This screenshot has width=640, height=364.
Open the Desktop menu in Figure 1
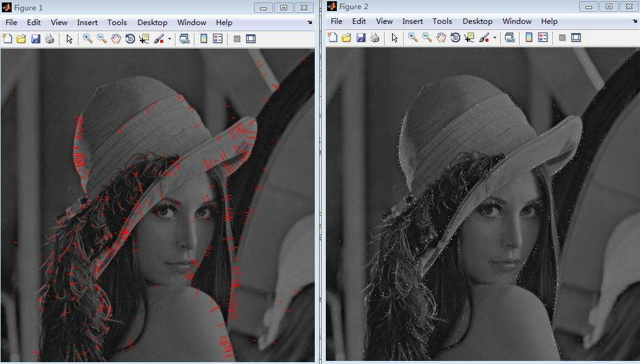(152, 23)
